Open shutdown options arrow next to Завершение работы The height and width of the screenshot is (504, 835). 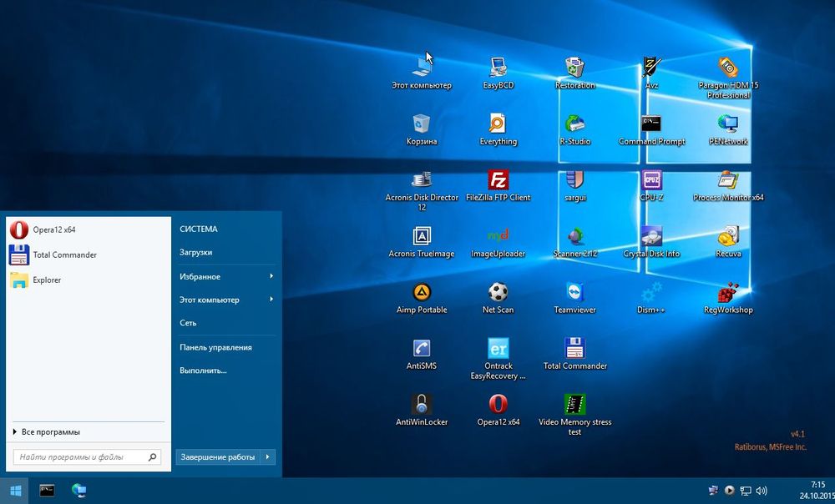(268, 456)
